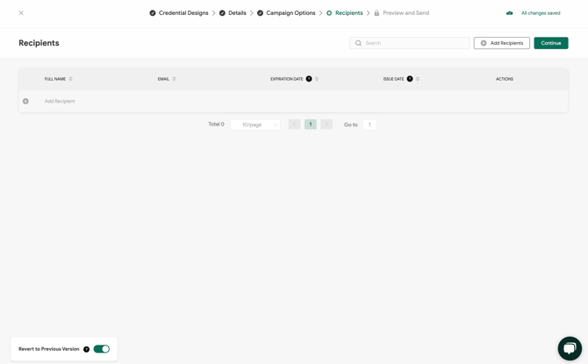Click the Expiration Date help icon
588x364 pixels.
tap(309, 79)
